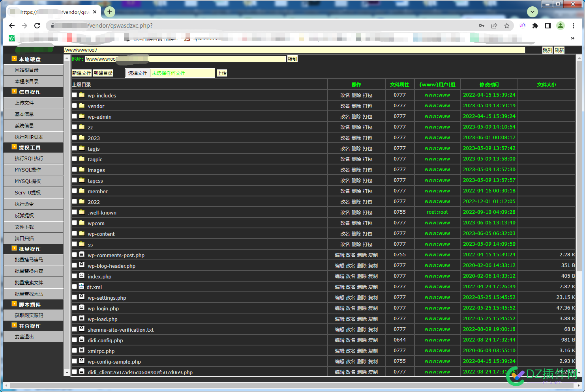585x392 pixels.
Task: Click the orange icon beside 本地硬盘
Action: pos(14,58)
